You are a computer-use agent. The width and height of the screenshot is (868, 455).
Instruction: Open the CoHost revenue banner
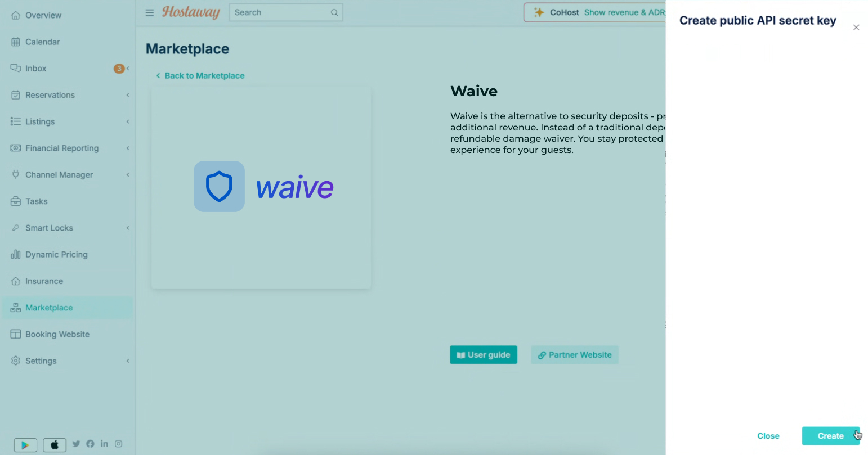tap(595, 12)
